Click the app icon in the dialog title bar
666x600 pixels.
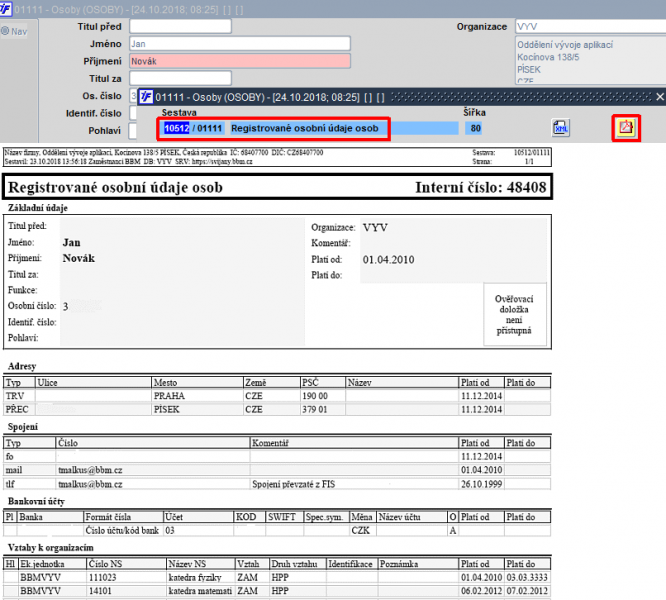[x=146, y=97]
